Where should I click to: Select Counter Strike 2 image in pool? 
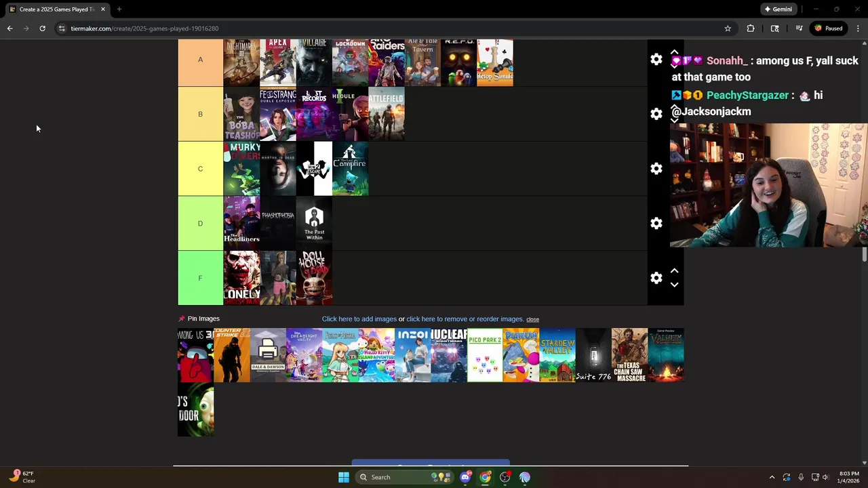pos(232,355)
